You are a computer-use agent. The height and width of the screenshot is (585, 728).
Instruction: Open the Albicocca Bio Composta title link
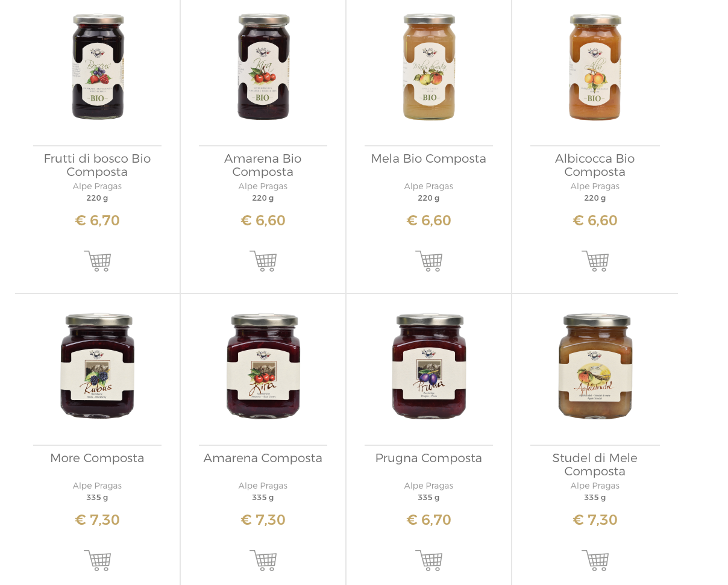point(595,165)
